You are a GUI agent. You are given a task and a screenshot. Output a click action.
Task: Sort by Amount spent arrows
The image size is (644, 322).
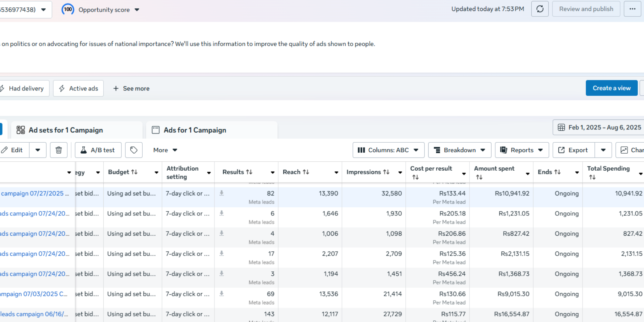pos(479,177)
